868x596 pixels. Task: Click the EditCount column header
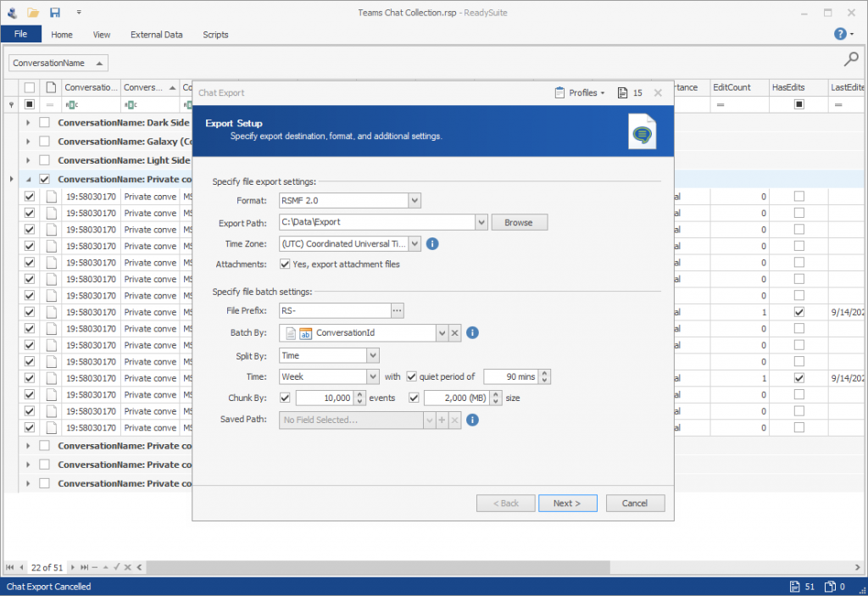(739, 87)
